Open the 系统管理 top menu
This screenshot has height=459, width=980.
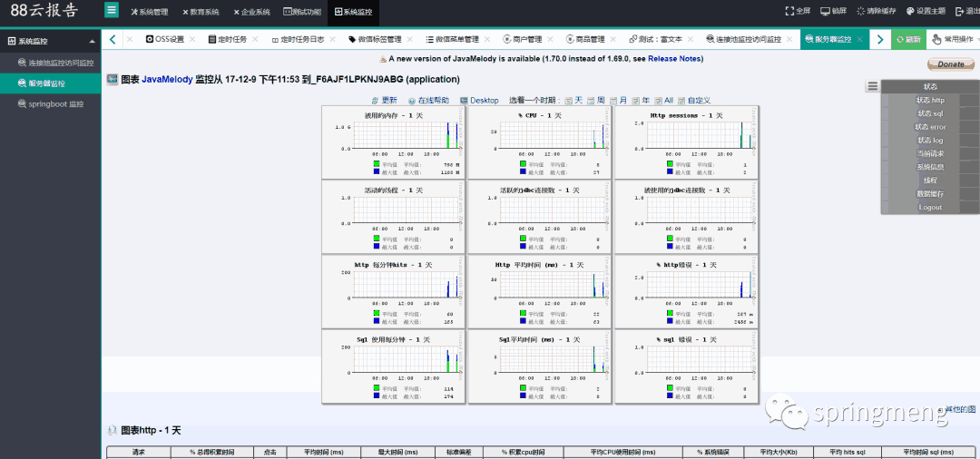click(x=150, y=12)
